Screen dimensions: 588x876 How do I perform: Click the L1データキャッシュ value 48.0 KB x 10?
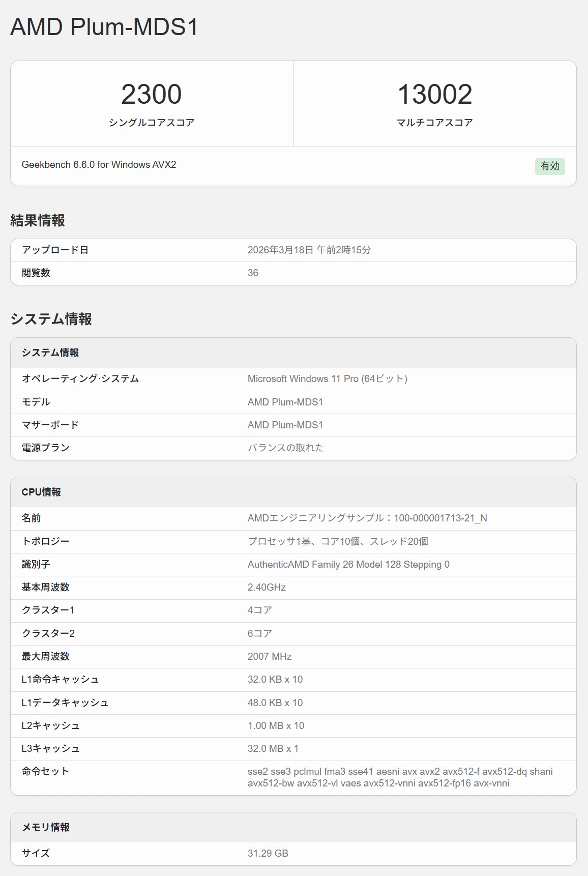click(275, 703)
